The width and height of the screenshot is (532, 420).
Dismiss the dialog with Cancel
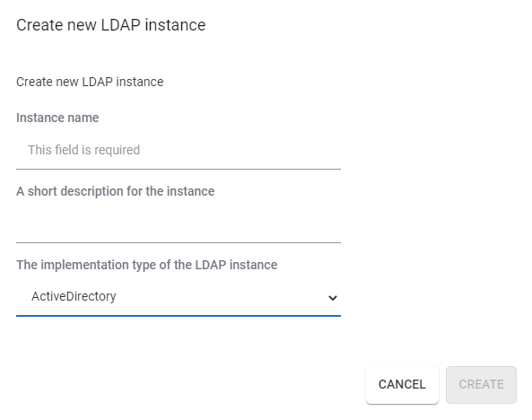pyautogui.click(x=402, y=385)
